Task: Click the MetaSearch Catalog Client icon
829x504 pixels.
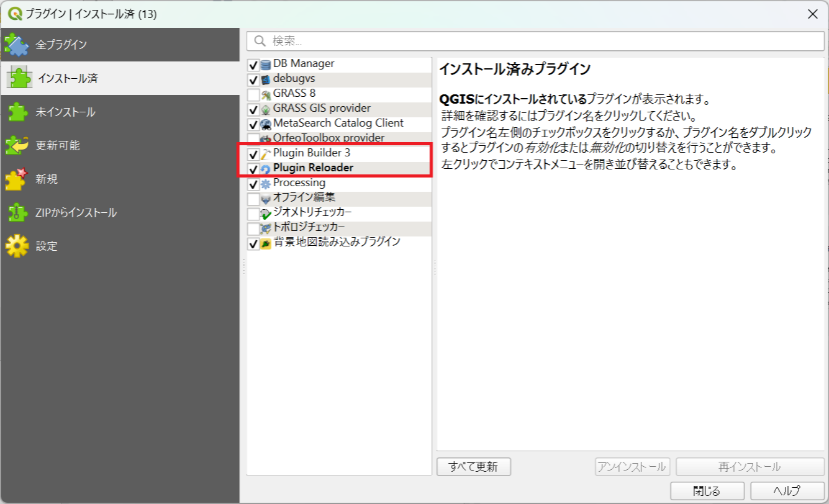Action: coord(266,124)
